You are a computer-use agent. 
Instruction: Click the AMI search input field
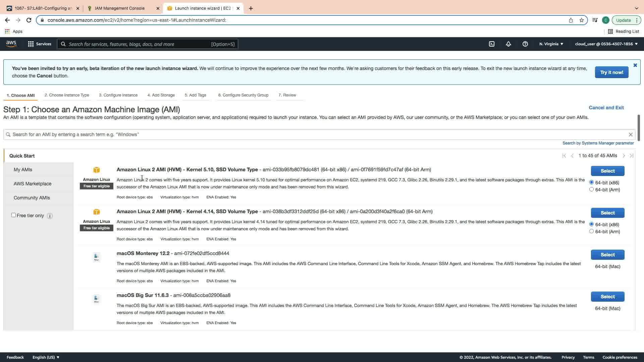pyautogui.click(x=315, y=134)
